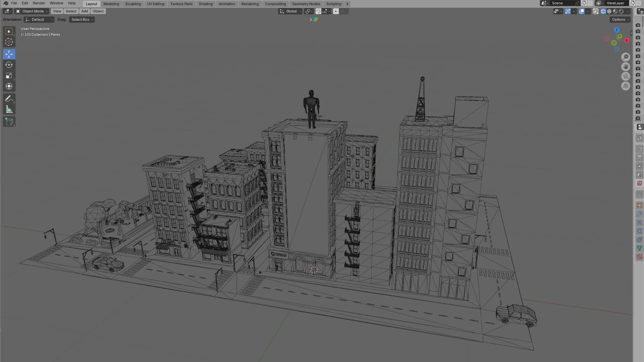Open Modifier properties with the wrench icon
This screenshot has height=362, width=644.
tap(639, 214)
